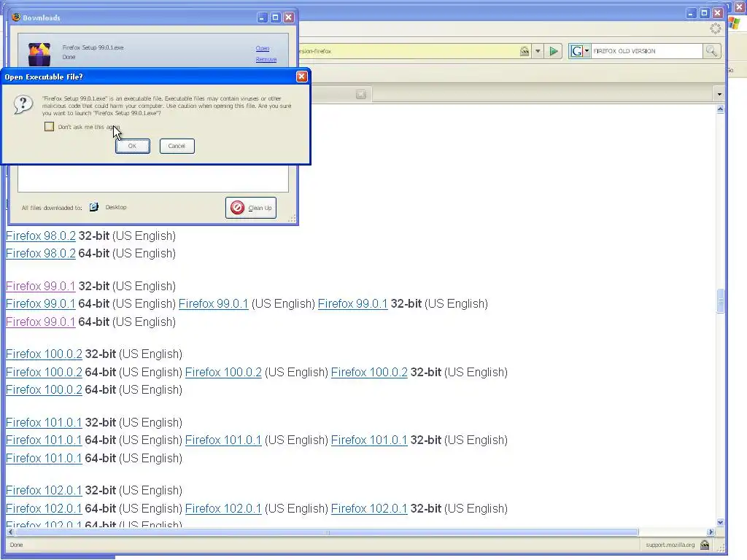Open Firefox 98.0.2 64-bit download link

[x=41, y=253]
